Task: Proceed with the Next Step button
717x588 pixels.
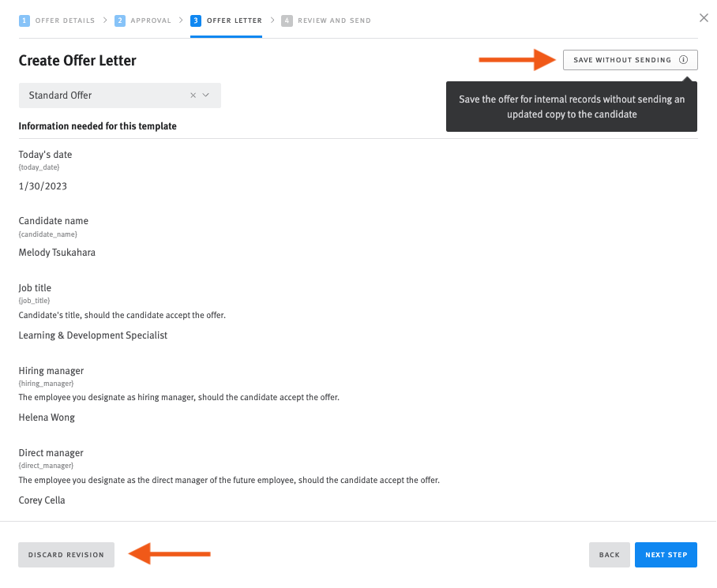Action: [666, 555]
